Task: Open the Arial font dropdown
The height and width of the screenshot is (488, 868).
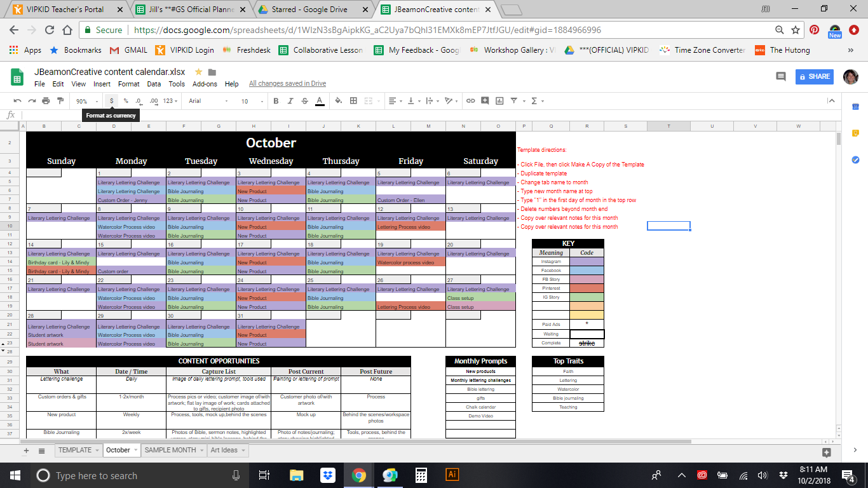Action: (x=208, y=101)
